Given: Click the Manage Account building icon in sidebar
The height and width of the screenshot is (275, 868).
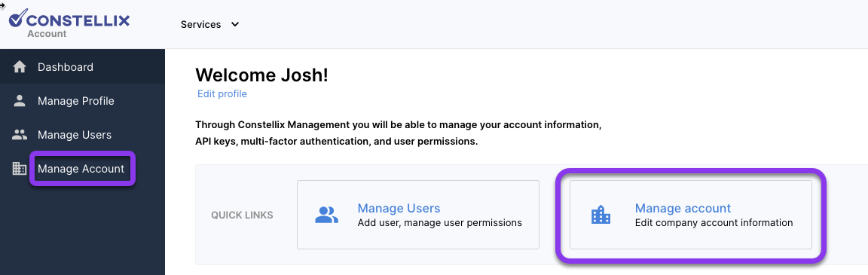Looking at the screenshot, I should (20, 168).
